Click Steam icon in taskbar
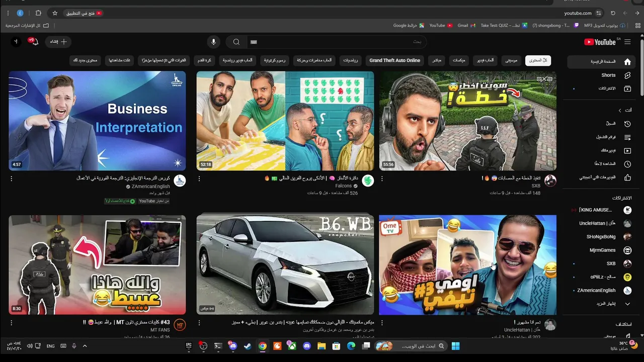 click(247, 346)
